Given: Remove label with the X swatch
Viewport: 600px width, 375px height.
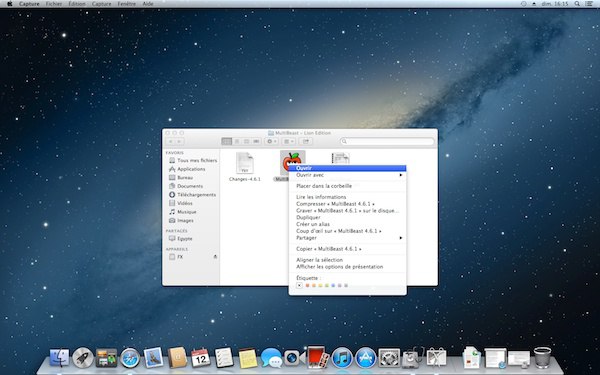Looking at the screenshot, I should point(300,285).
